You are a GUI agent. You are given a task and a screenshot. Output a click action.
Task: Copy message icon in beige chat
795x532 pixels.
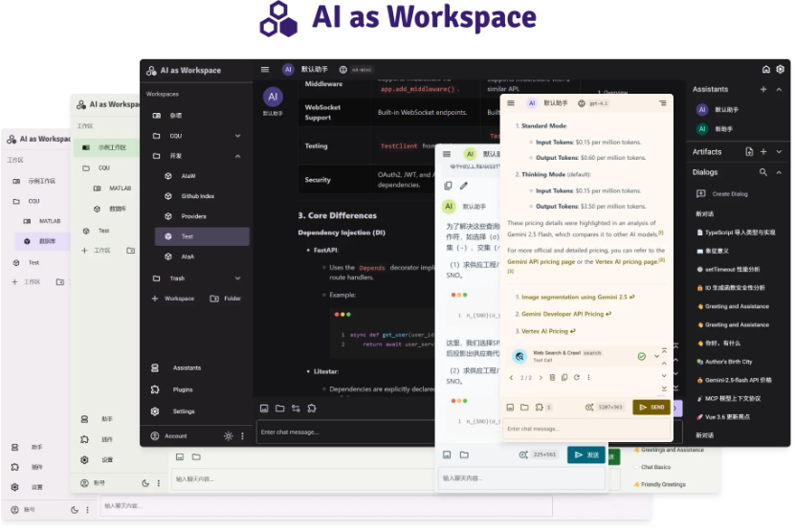[564, 378]
